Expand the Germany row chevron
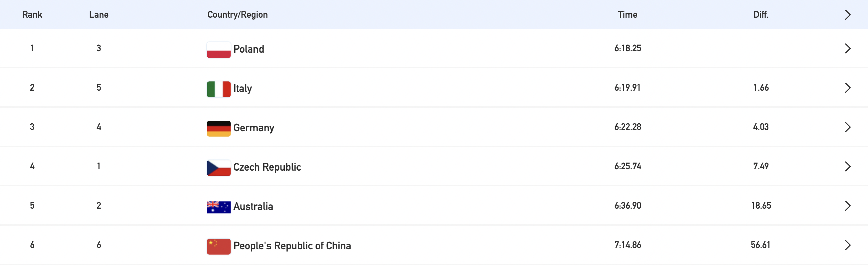The image size is (868, 266). [848, 127]
